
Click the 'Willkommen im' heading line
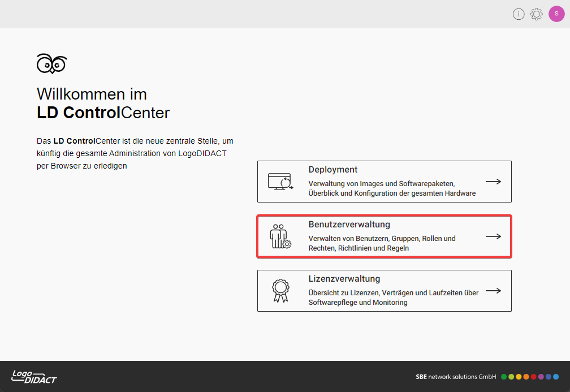[x=92, y=94]
